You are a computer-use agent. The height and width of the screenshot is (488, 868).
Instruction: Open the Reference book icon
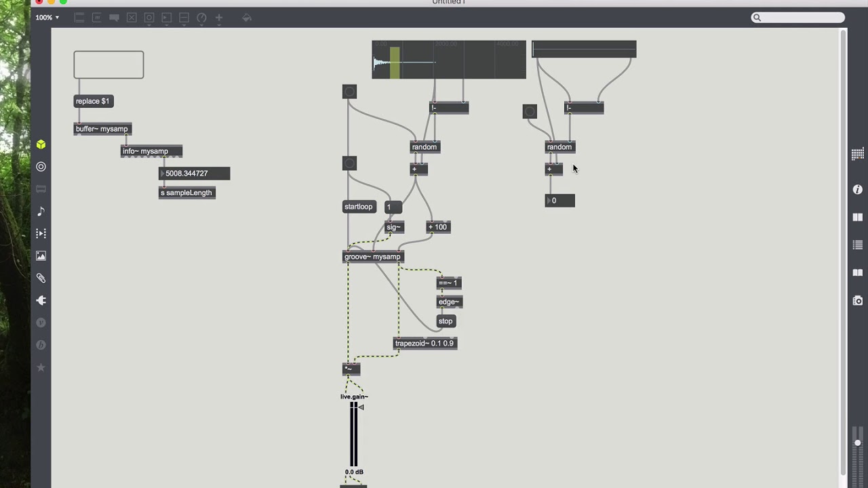tap(857, 218)
